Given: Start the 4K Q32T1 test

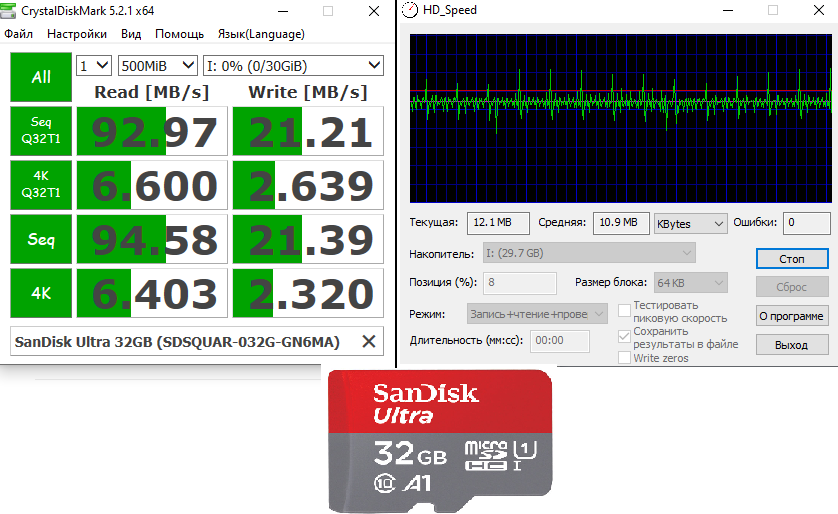Looking at the screenshot, I should pos(41,185).
